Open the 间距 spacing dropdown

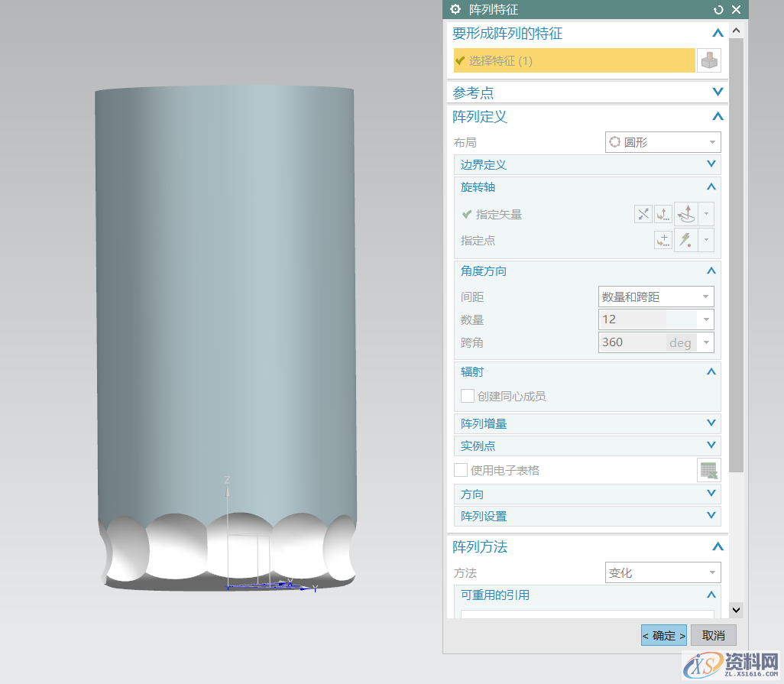click(x=656, y=297)
